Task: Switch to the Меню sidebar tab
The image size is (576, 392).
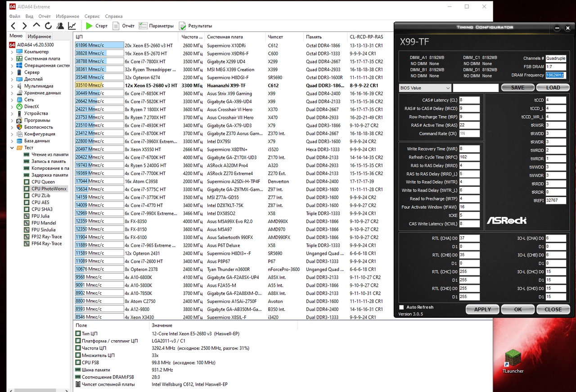Action: [16, 36]
